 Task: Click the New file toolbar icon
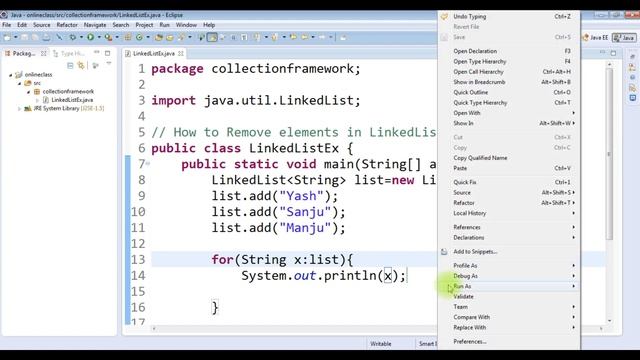[x=7, y=38]
